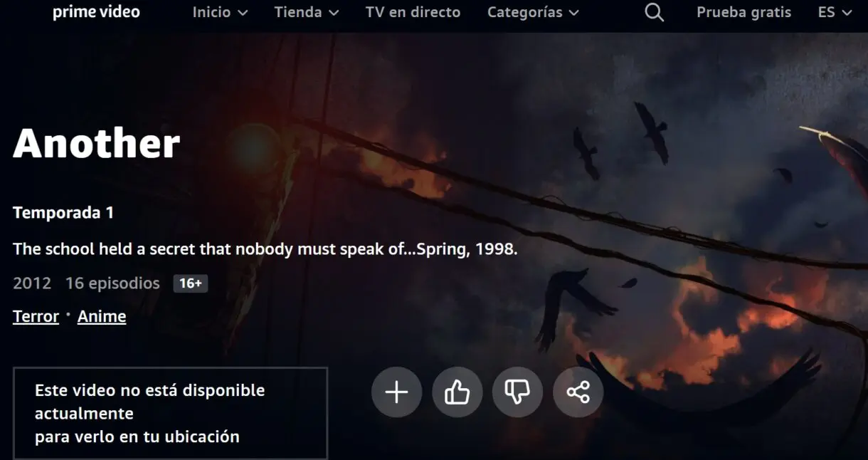Select the 16 episodios text
This screenshot has width=868, height=460.
pos(112,283)
